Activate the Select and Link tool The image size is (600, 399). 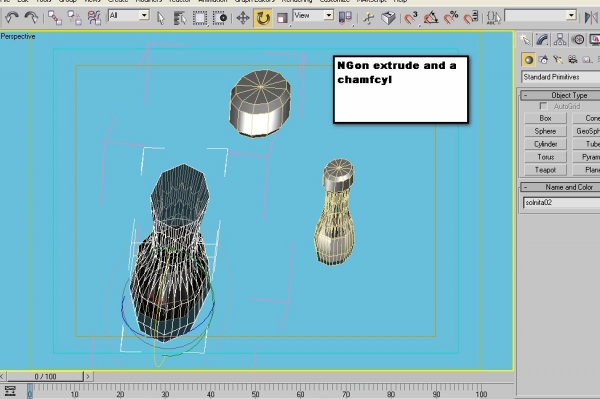pos(55,18)
